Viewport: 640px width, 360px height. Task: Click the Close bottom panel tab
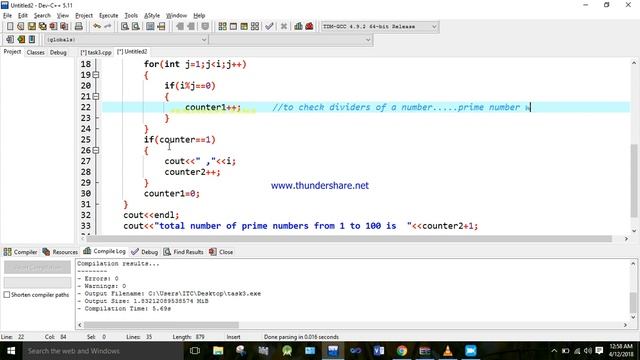click(x=221, y=252)
